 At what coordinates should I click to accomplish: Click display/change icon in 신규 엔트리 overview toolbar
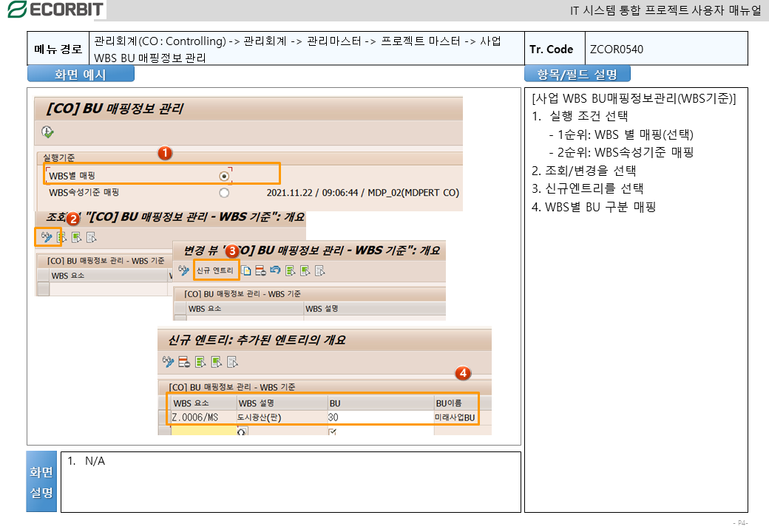coord(169,362)
